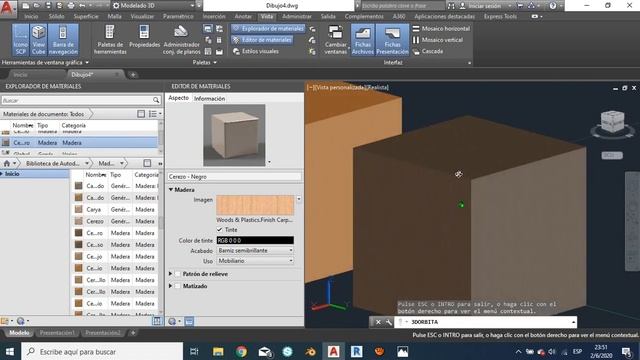Click the Paletas de herramientas button
Image resolution: width=640 pixels, height=360 pixels.
tap(110, 40)
